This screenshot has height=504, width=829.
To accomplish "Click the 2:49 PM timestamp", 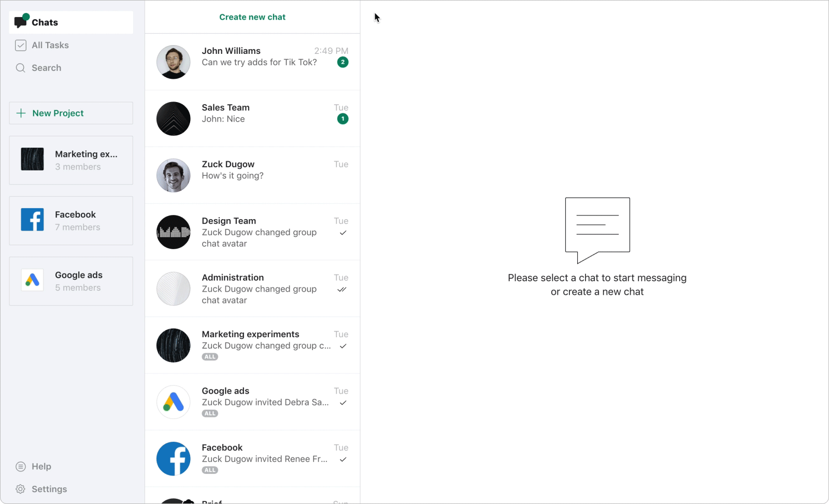I will 331,51.
